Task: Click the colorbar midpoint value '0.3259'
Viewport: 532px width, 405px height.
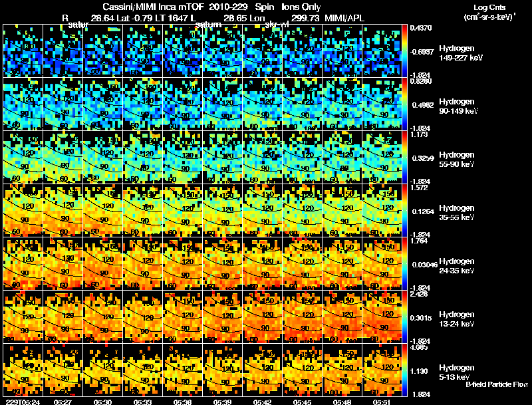Action: click(x=423, y=158)
